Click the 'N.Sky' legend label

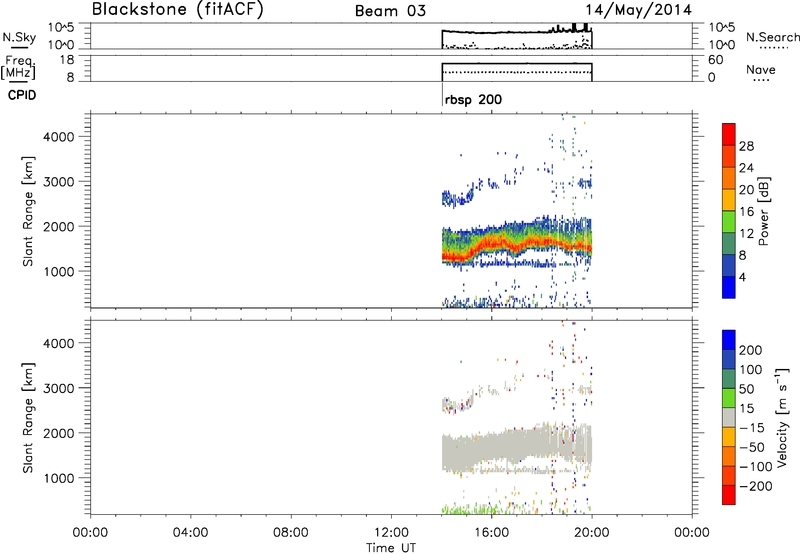pos(19,37)
